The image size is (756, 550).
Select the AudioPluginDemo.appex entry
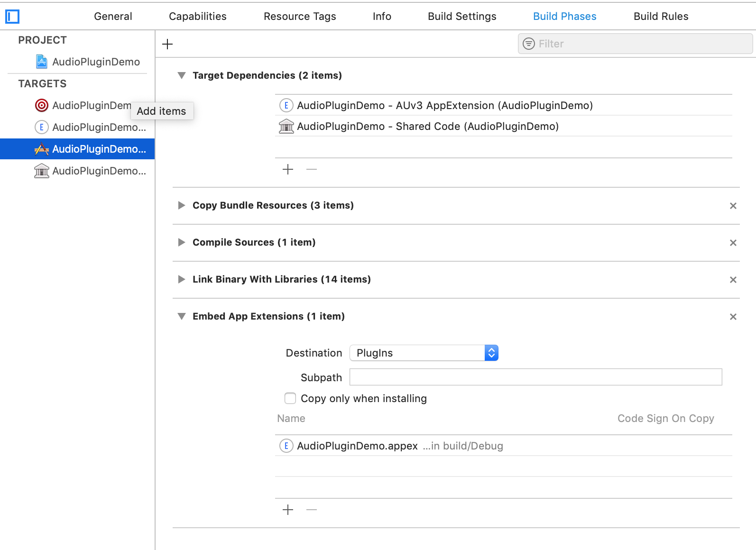point(357,446)
